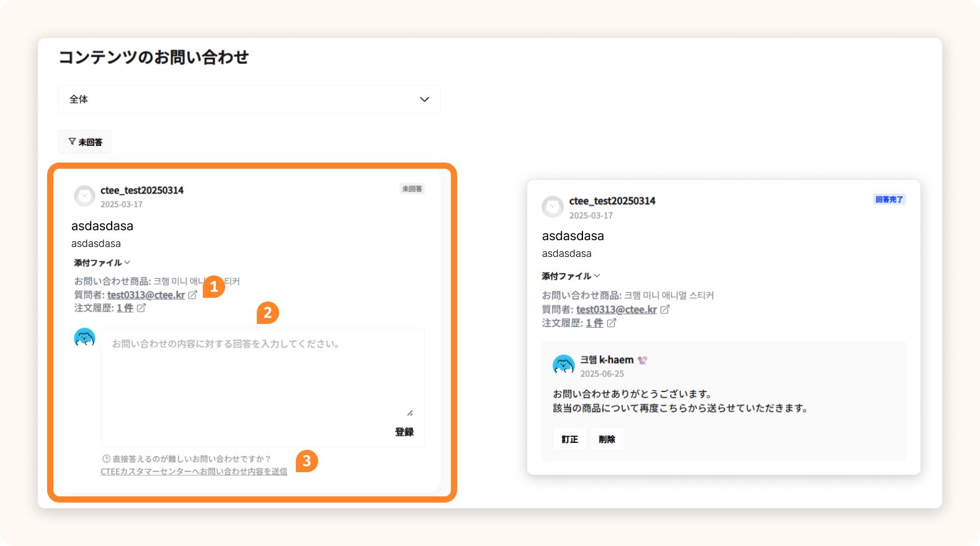Image resolution: width=980 pixels, height=546 pixels.
Task: Click the 登録 submit button
Action: [404, 432]
